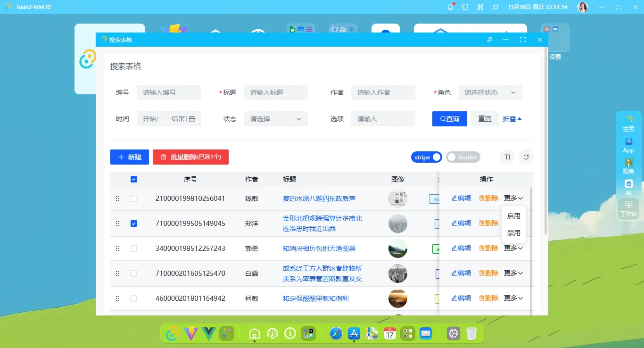Select 启用 from the open menu
This screenshot has height=348, width=644.
tap(513, 216)
